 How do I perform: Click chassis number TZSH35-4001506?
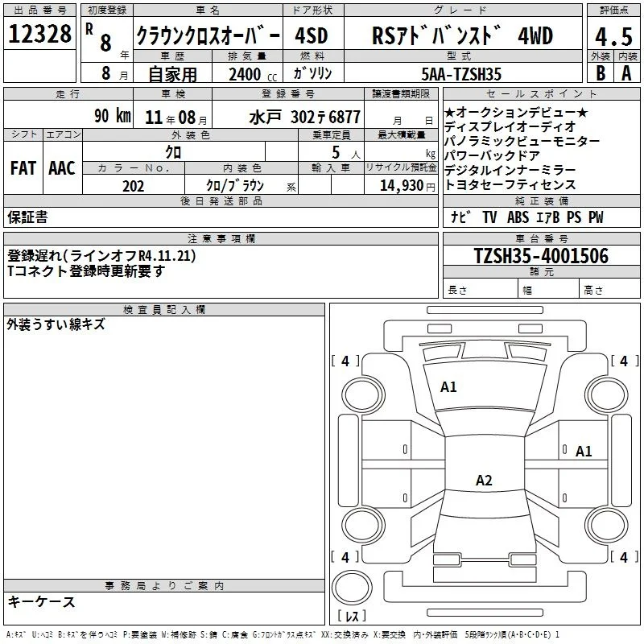click(541, 256)
